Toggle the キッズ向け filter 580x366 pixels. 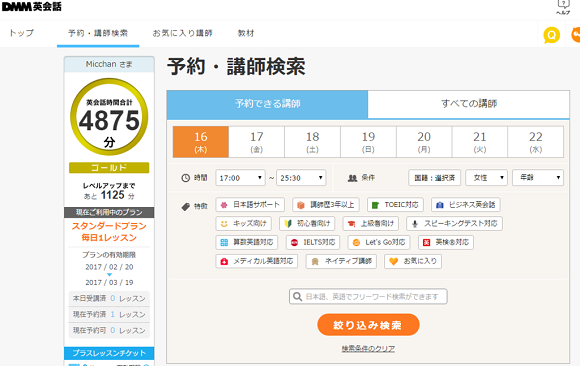243,224
